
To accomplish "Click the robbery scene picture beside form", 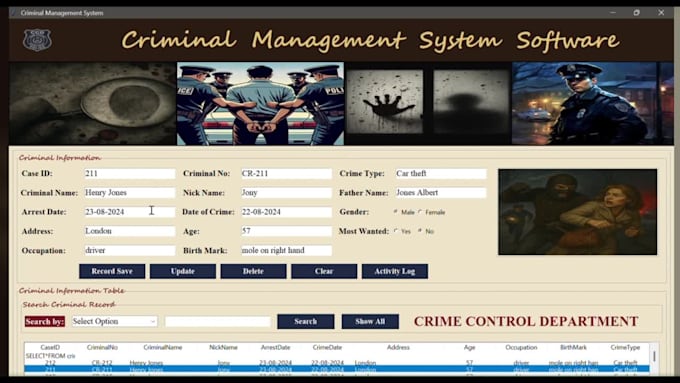I will [x=578, y=212].
